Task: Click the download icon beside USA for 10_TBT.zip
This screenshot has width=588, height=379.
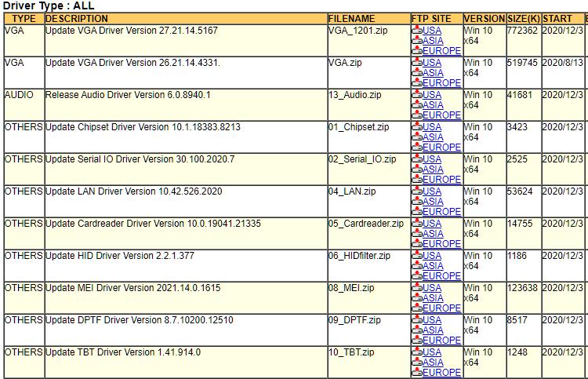Action: coord(417,352)
